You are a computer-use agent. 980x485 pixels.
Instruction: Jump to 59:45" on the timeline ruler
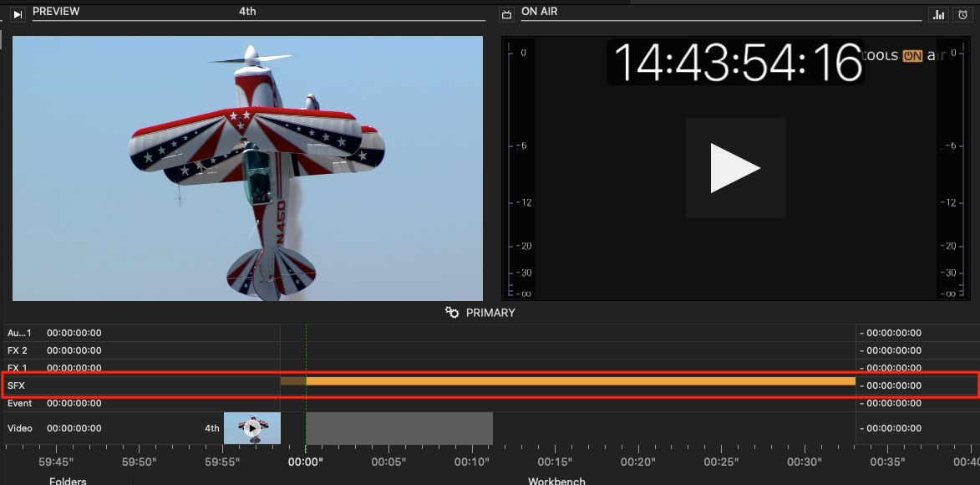[x=56, y=462]
